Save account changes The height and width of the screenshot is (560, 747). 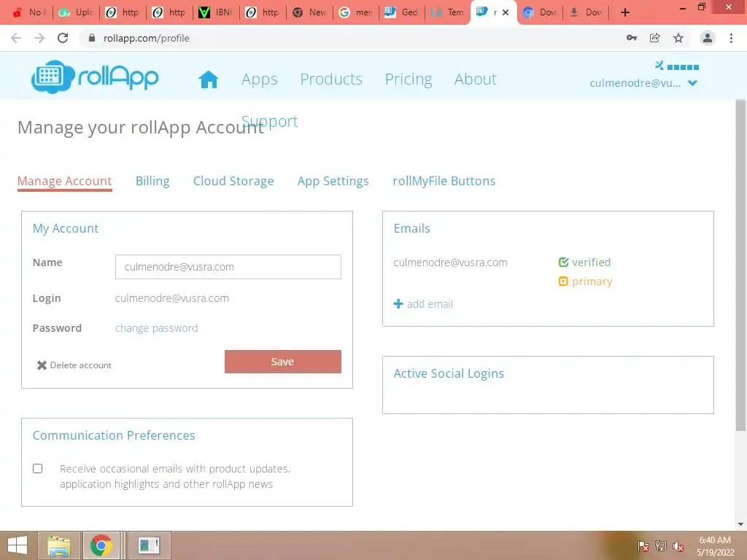283,362
